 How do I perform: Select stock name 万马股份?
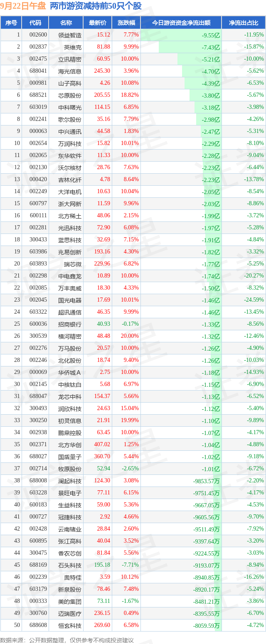(70, 348)
